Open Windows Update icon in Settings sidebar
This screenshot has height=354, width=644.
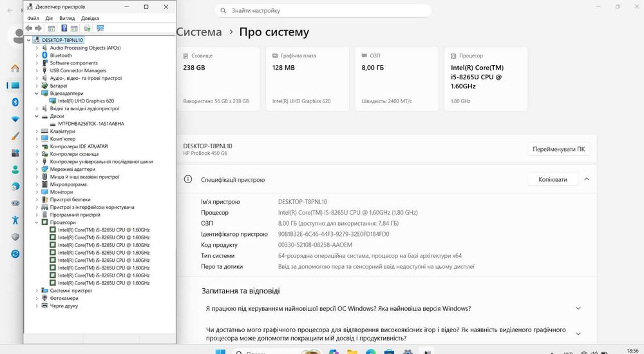coord(15,253)
